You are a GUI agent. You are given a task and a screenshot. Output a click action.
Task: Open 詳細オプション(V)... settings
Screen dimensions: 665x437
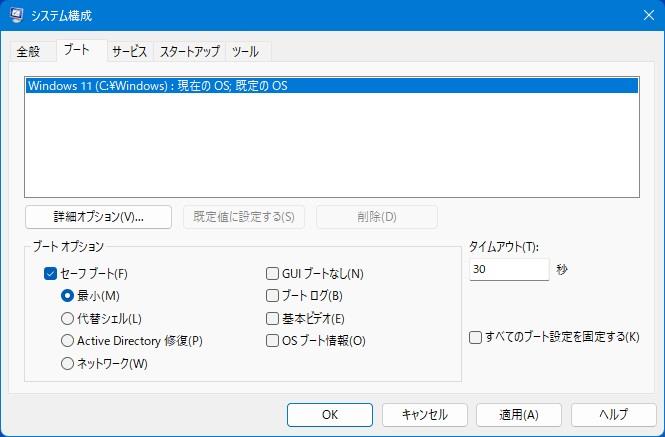pyautogui.click(x=98, y=217)
